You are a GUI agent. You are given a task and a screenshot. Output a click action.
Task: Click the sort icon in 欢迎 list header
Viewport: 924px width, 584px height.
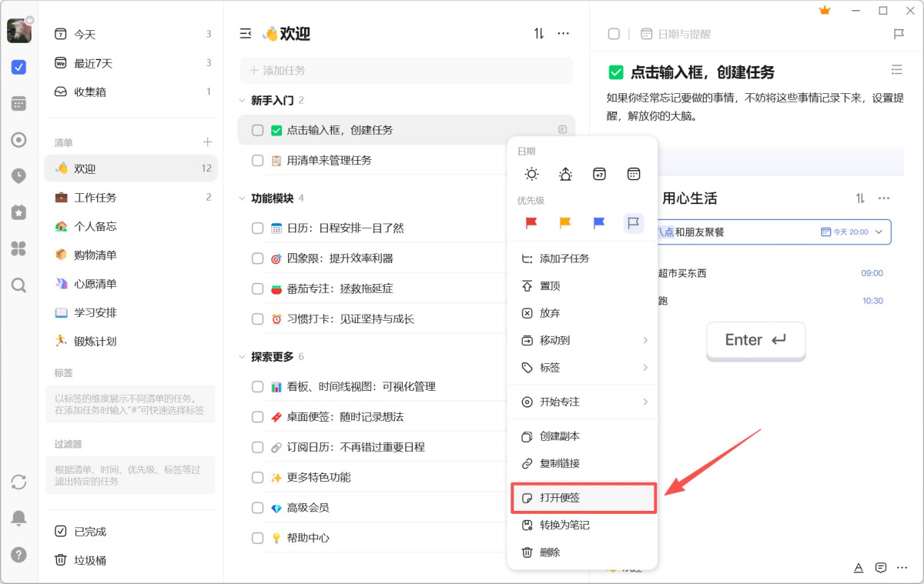pos(537,33)
